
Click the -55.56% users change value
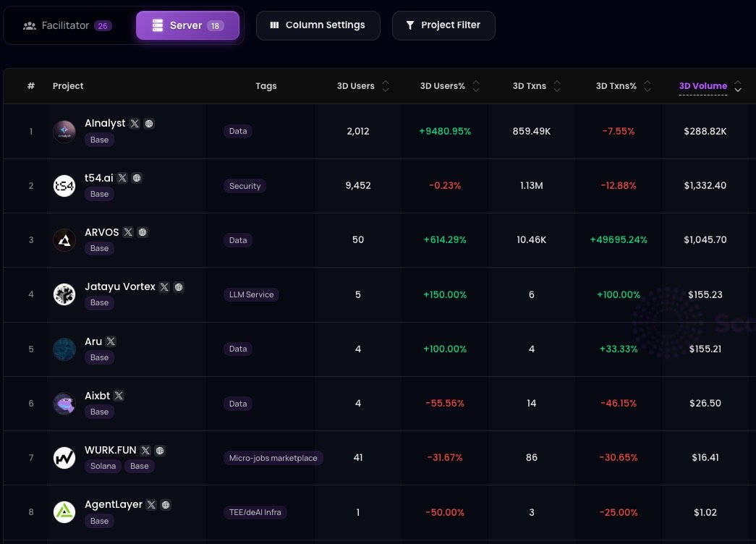444,403
